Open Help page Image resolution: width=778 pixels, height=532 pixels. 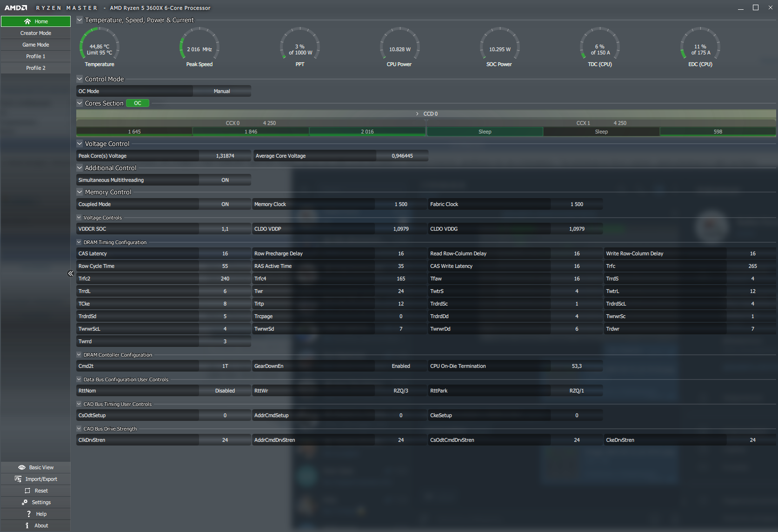[x=36, y=514]
